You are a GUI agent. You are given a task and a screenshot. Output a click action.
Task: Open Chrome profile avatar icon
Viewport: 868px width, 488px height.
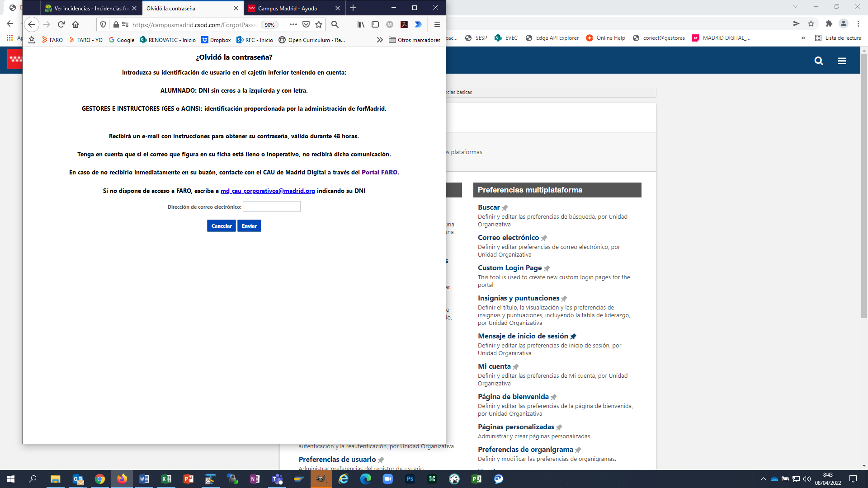click(844, 23)
